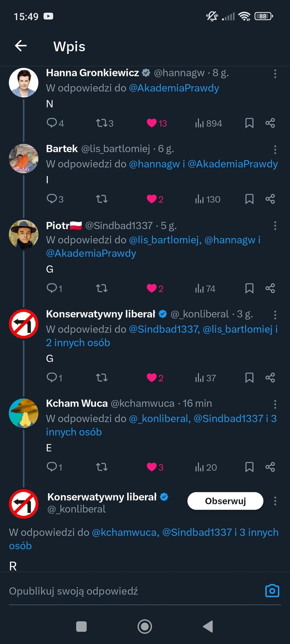The height and width of the screenshot is (644, 290).
Task: View analytics on Hanna Gronkiewicz's post
Action: click(208, 123)
